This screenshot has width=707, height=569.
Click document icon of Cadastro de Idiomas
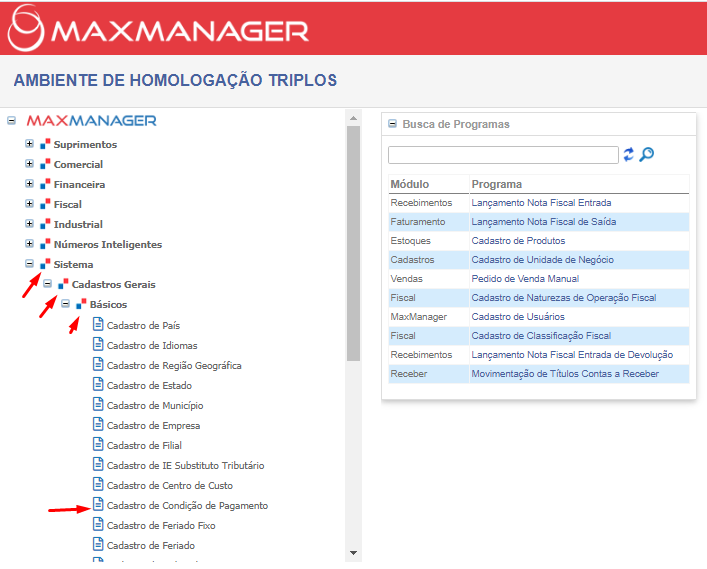pos(98,344)
